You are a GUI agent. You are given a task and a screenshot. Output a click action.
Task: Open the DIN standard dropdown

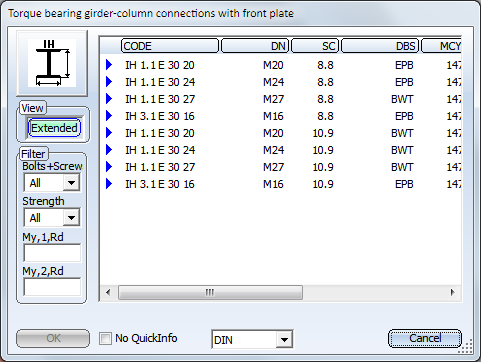pos(284,340)
